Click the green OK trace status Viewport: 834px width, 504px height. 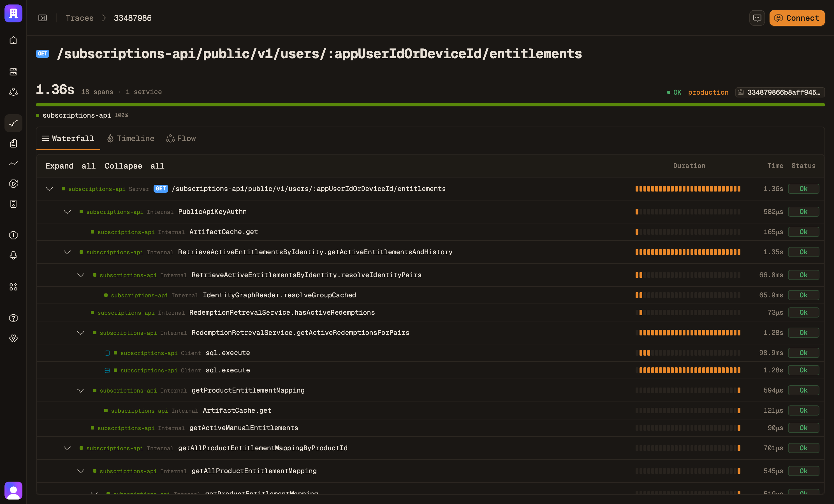674,92
